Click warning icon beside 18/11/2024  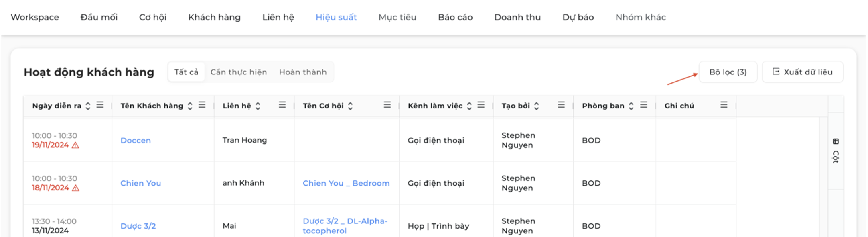[75, 188]
